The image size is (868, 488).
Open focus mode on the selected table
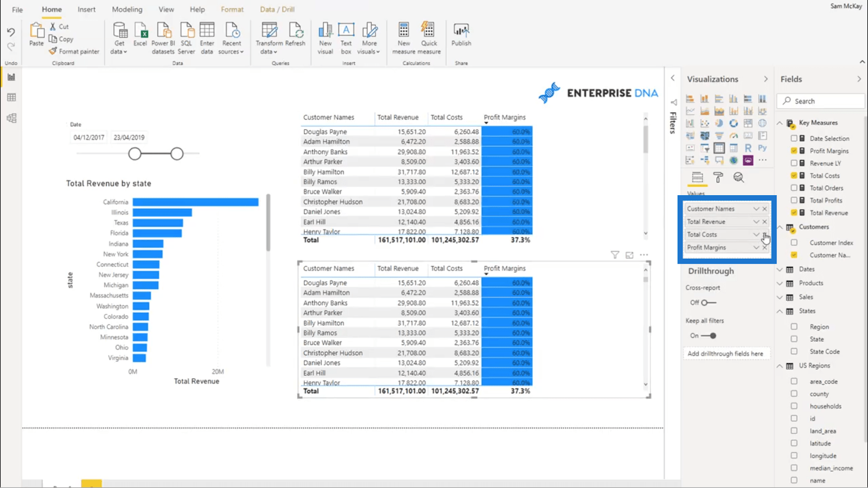[x=629, y=255]
